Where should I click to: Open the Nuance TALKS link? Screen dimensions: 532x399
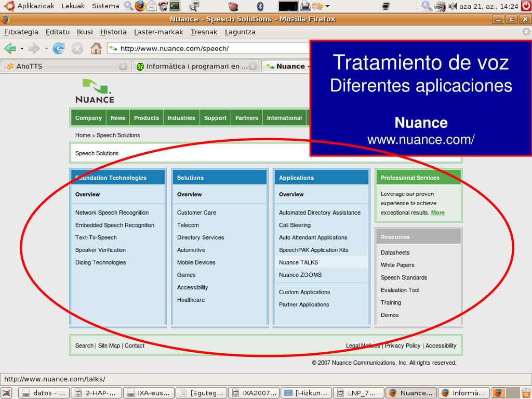click(x=299, y=262)
